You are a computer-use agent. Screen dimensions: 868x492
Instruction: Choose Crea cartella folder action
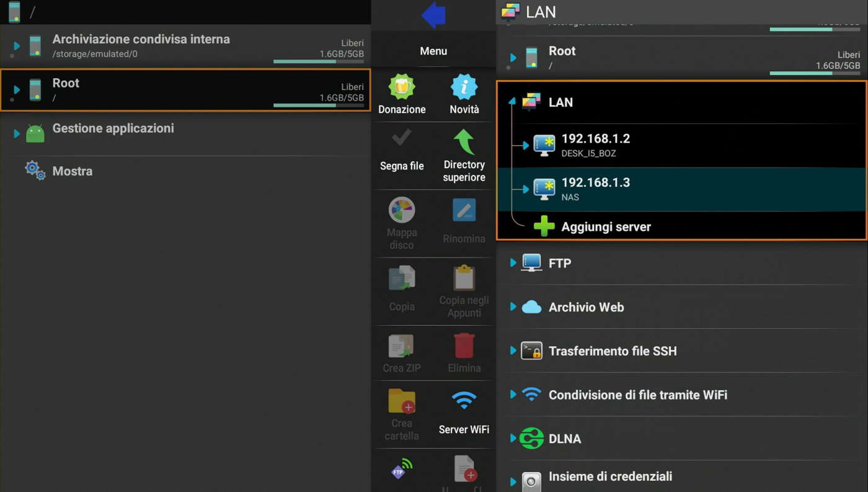point(402,414)
